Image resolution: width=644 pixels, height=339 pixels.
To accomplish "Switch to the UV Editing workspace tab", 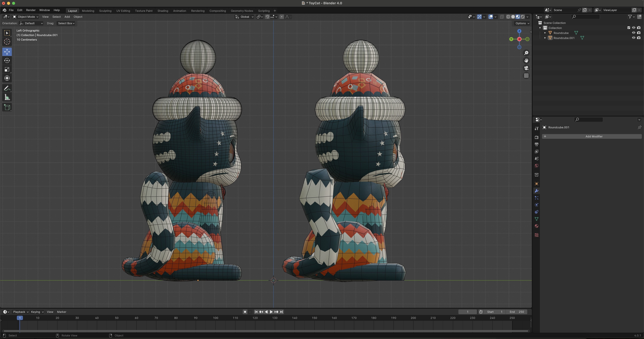I will [123, 11].
